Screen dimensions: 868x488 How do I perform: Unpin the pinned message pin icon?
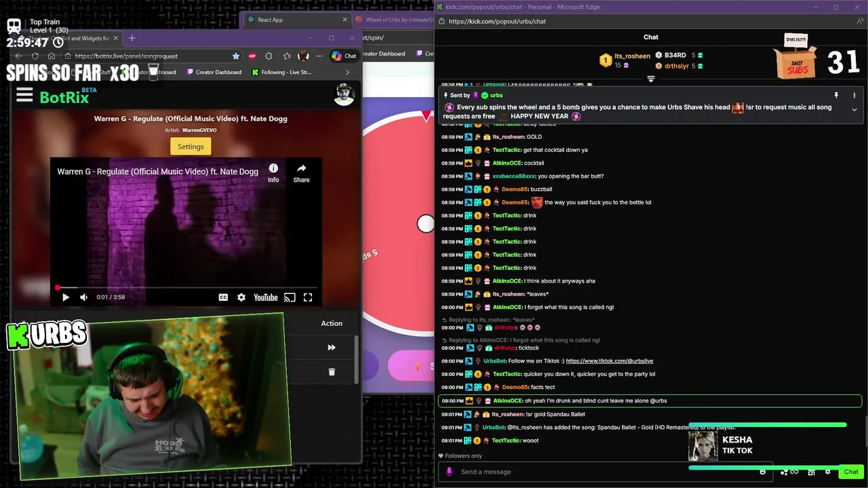[x=836, y=96]
